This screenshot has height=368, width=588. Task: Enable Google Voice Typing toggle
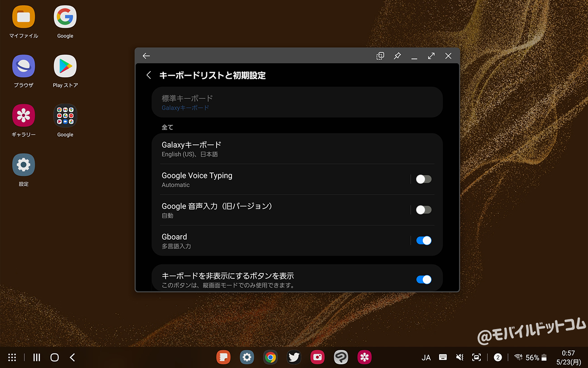tap(424, 179)
